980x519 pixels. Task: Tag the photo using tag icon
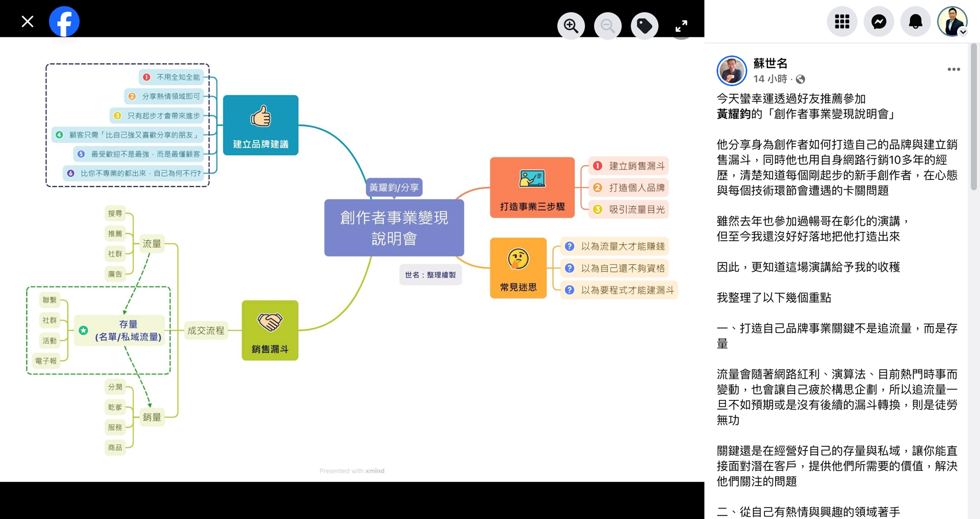point(644,25)
